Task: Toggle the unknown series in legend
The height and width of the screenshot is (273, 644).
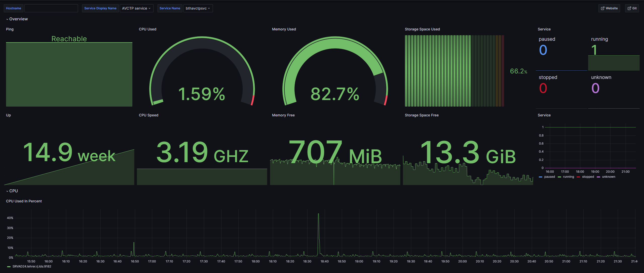Action: pos(608,177)
